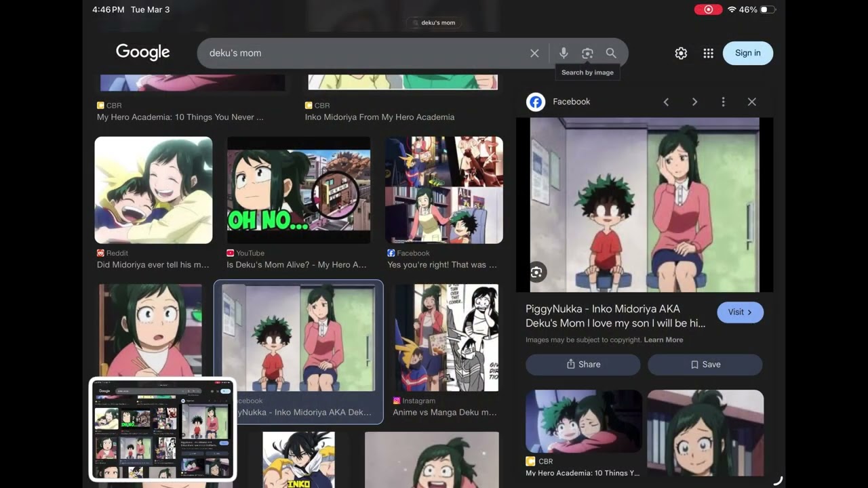Tap the deku's mom tab pill at top
Image resolution: width=868 pixels, height=488 pixels.
click(434, 22)
